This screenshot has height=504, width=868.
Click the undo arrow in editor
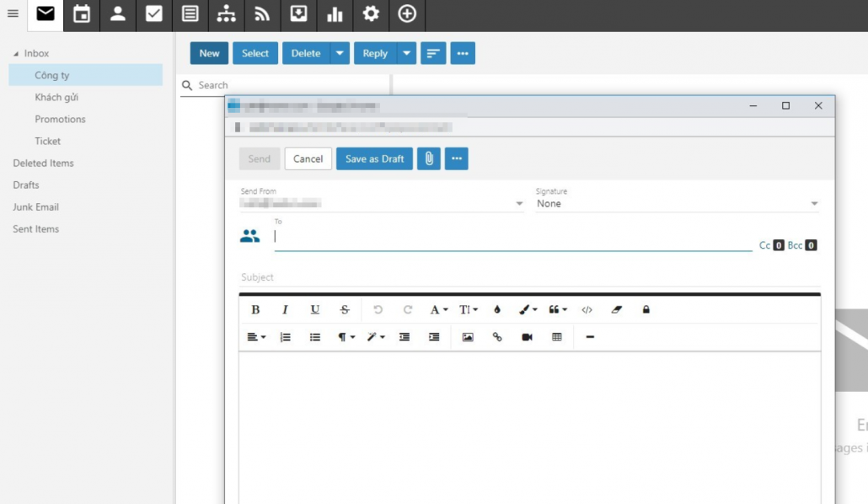(x=378, y=309)
